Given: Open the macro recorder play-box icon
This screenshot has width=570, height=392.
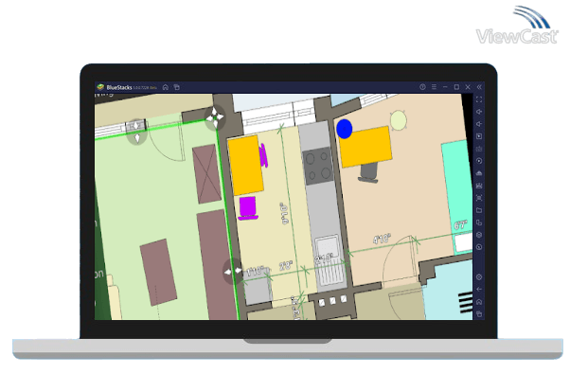Looking at the screenshot, I should tap(479, 136).
